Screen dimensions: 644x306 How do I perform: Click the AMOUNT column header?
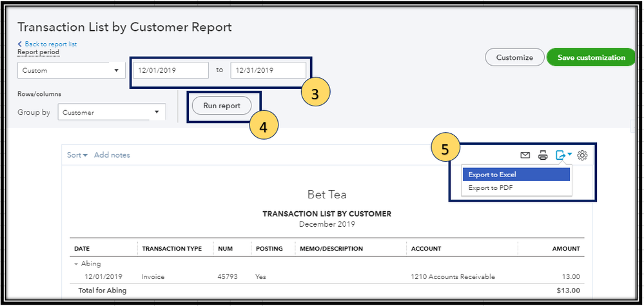[x=565, y=249]
